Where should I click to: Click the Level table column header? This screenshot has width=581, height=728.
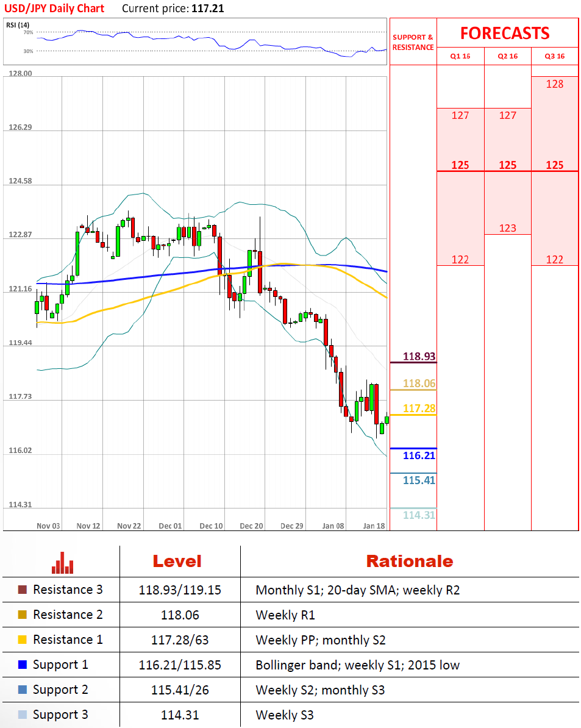tap(177, 562)
